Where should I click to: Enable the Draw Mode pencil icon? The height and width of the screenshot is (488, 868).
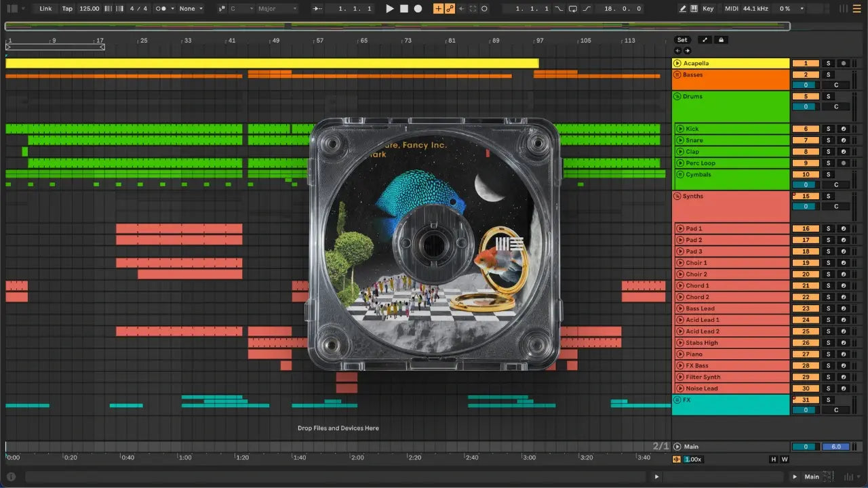click(683, 9)
